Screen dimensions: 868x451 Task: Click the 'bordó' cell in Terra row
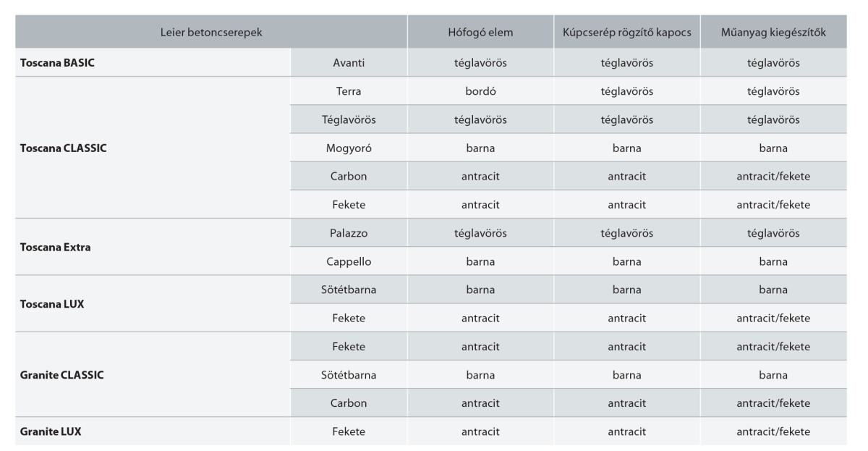click(x=480, y=91)
